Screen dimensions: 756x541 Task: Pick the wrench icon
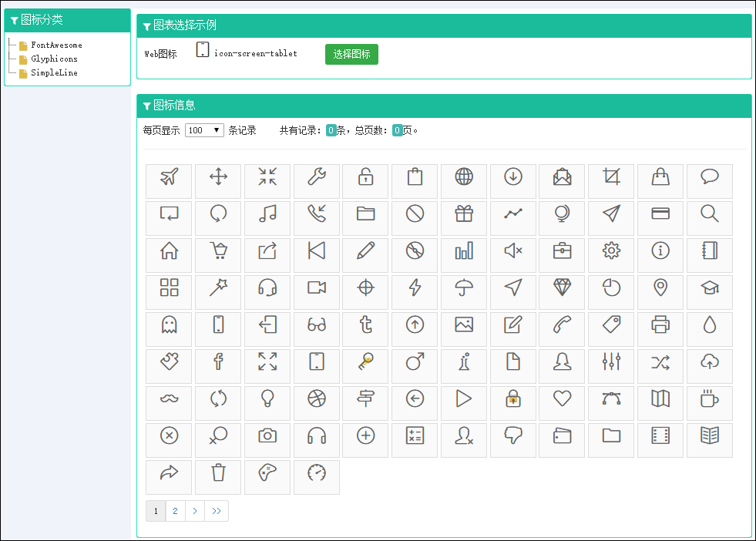point(316,177)
